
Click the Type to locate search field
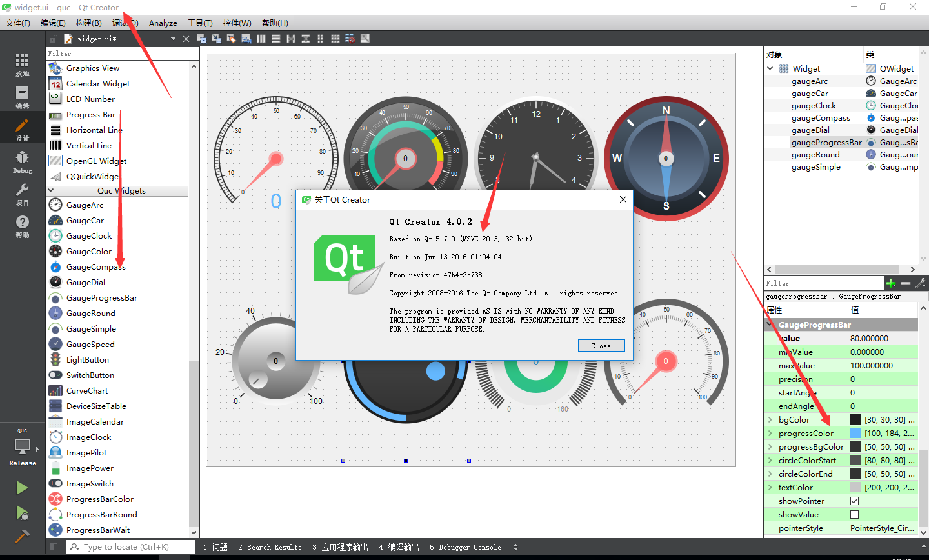pyautogui.click(x=130, y=547)
